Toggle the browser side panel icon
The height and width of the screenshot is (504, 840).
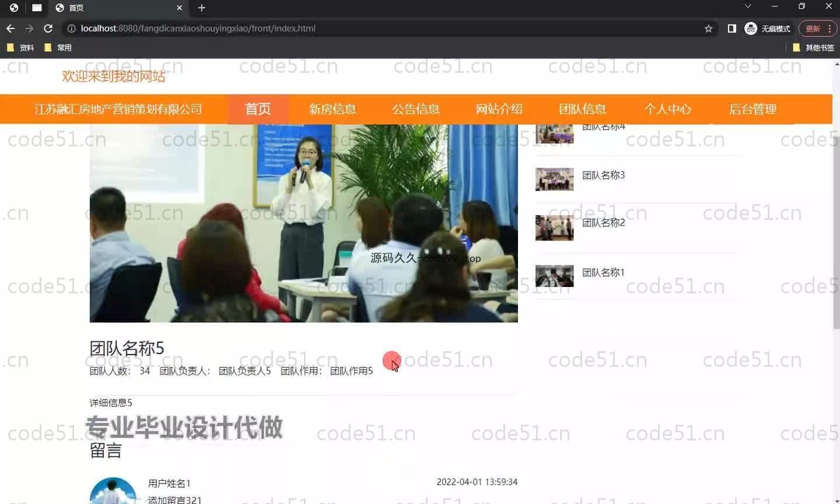(731, 29)
